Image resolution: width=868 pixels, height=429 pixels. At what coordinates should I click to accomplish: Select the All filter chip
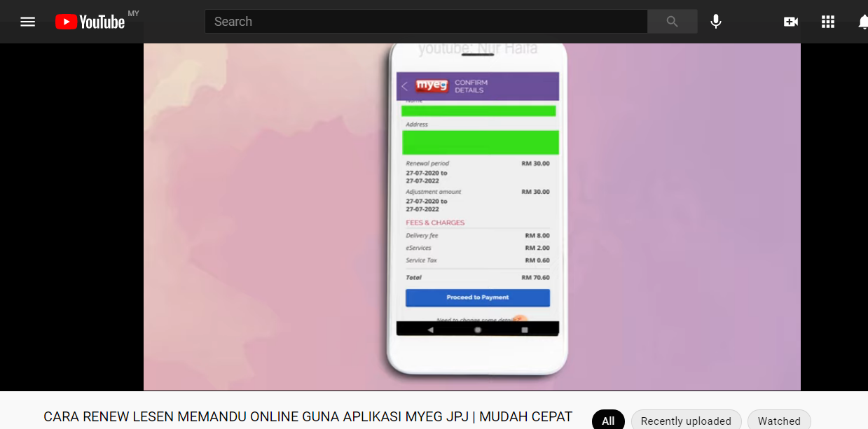click(608, 421)
